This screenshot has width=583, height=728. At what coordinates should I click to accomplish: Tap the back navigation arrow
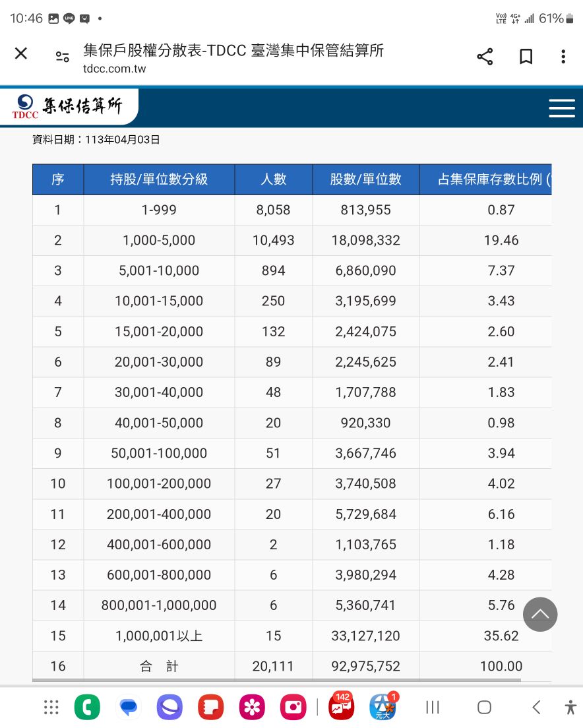[536, 707]
